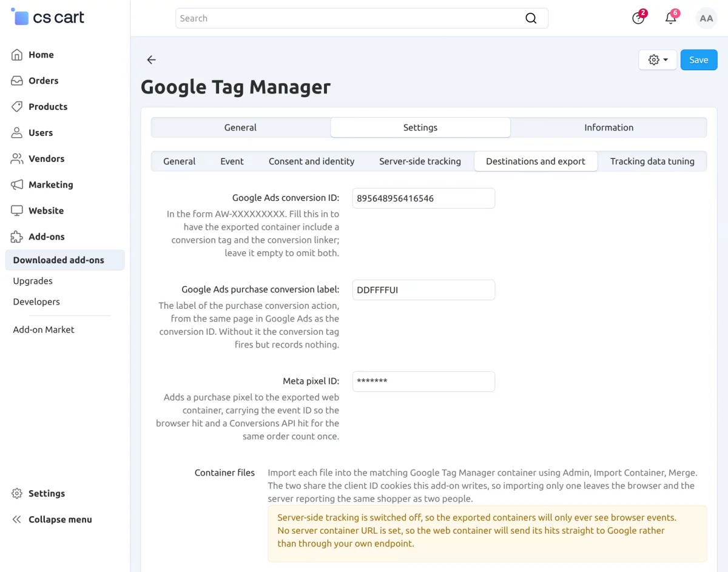Open Settings in the sidebar
The width and height of the screenshot is (728, 572).
pyautogui.click(x=47, y=494)
